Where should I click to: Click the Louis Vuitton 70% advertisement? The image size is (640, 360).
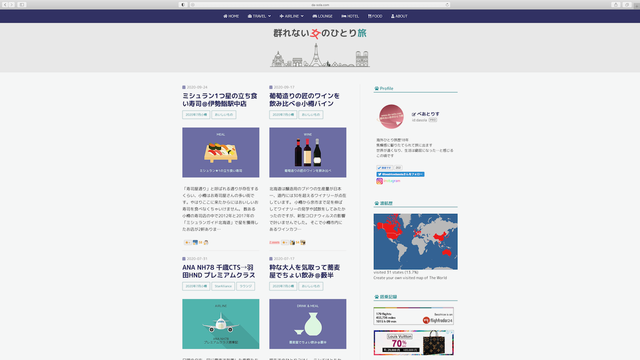[413, 343]
